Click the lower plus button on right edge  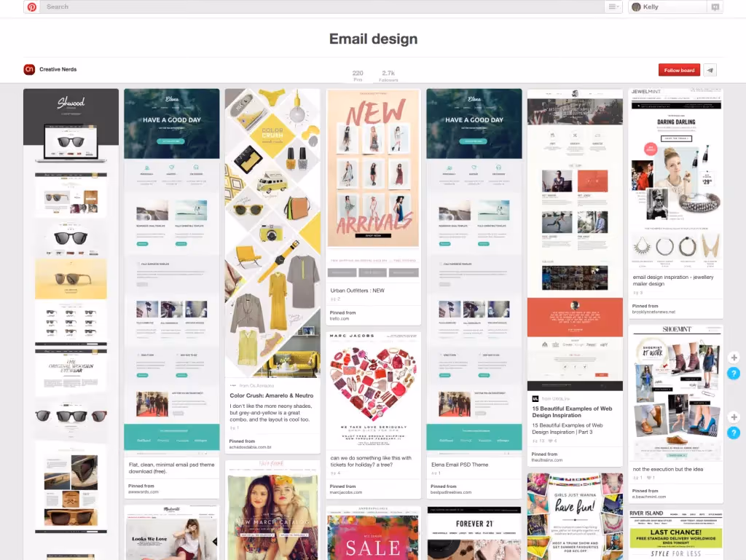pyautogui.click(x=734, y=417)
